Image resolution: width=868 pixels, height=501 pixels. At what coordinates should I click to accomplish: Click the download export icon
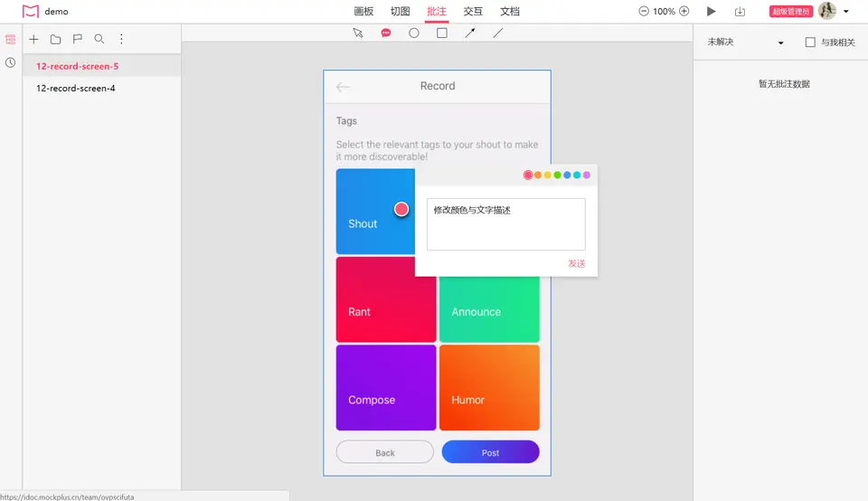point(741,11)
